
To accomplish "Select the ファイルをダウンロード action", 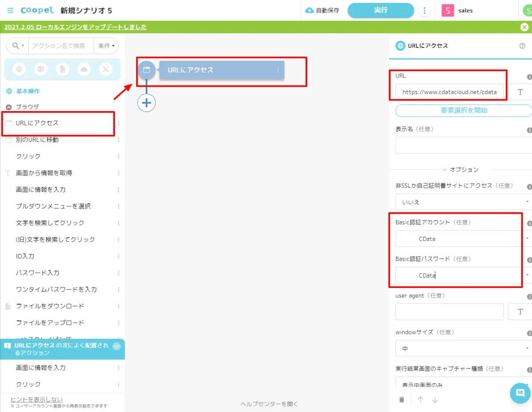I will click(50, 306).
